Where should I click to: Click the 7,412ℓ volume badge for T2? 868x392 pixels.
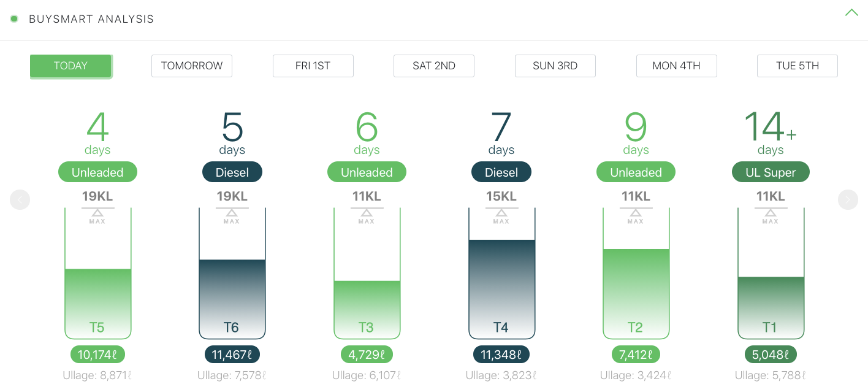[636, 354]
